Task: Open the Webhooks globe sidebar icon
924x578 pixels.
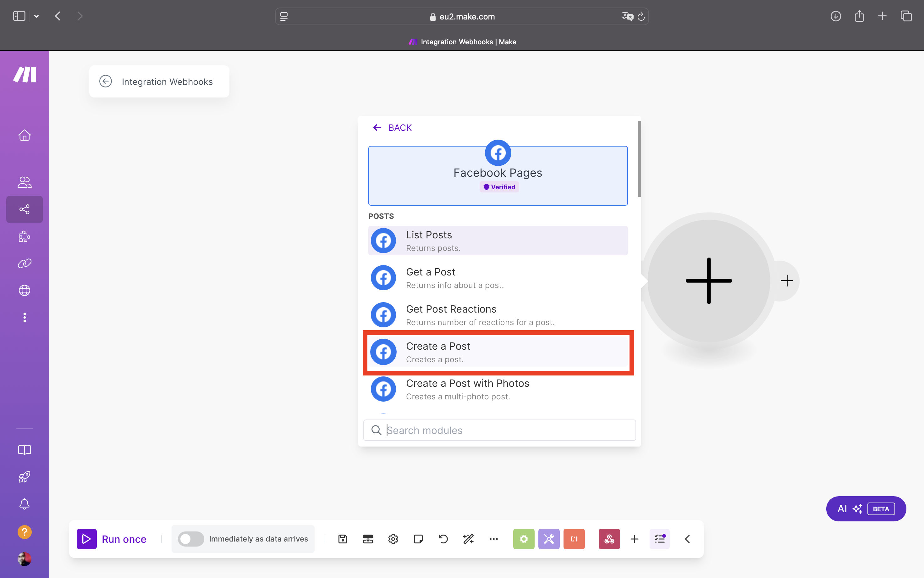Action: [25, 291]
